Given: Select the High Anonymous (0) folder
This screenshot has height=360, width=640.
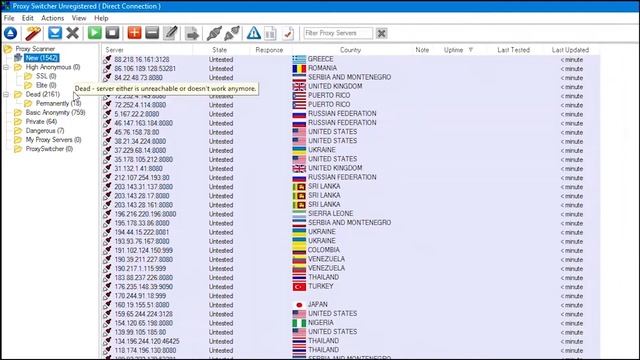Looking at the screenshot, I should point(53,67).
